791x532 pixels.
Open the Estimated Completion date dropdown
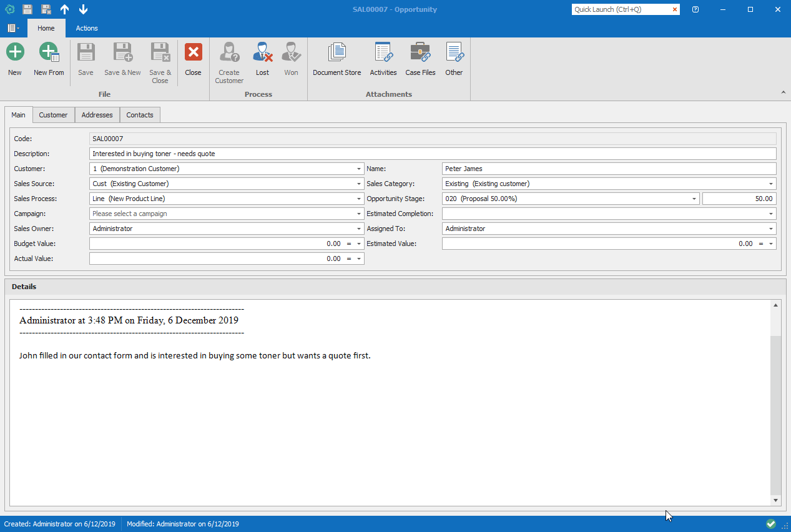click(x=771, y=214)
